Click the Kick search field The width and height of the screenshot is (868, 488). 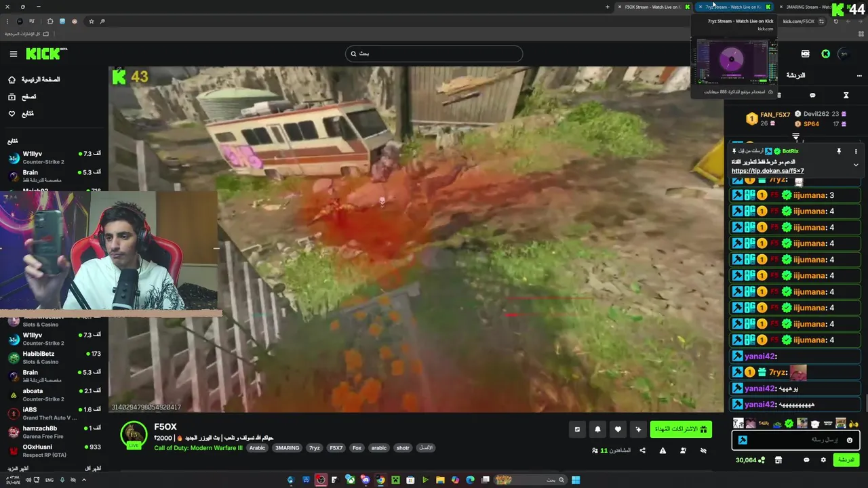tap(434, 54)
